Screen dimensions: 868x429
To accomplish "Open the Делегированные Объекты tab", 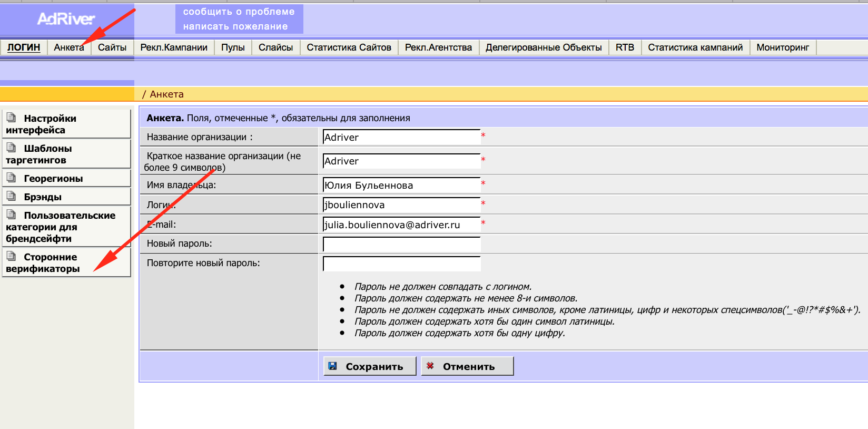I will tap(544, 47).
